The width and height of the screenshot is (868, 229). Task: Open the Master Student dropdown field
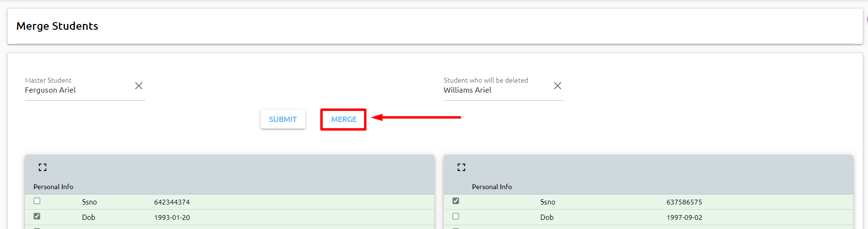pos(77,90)
